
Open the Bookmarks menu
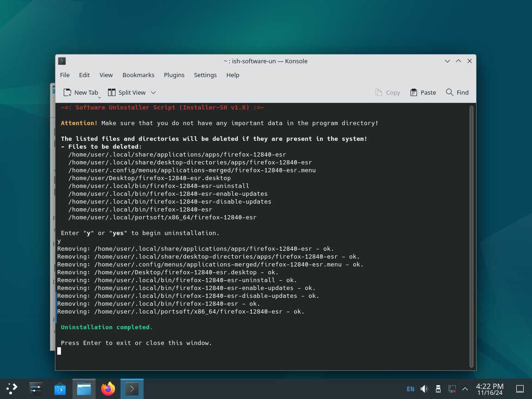tap(139, 75)
